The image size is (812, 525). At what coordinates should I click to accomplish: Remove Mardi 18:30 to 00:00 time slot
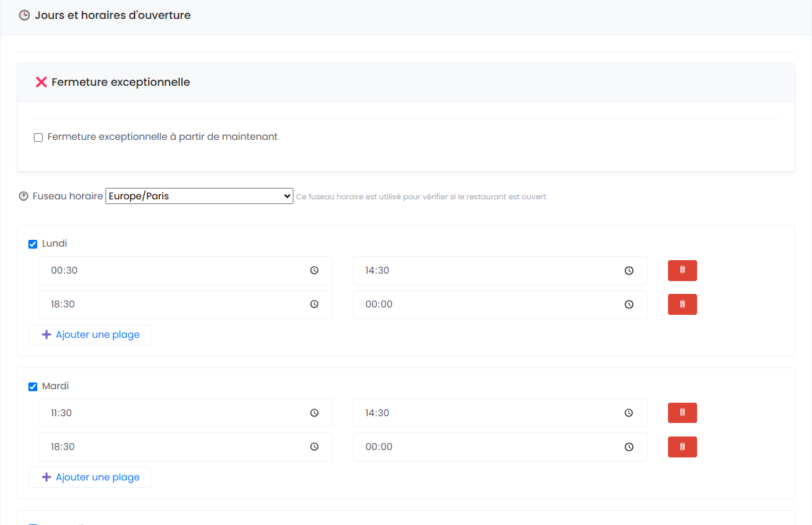pos(682,447)
